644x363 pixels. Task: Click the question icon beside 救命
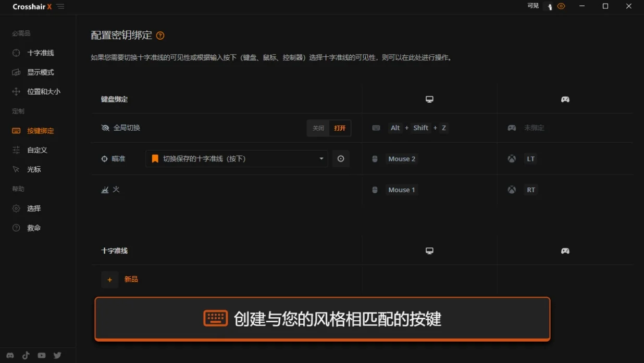click(16, 228)
